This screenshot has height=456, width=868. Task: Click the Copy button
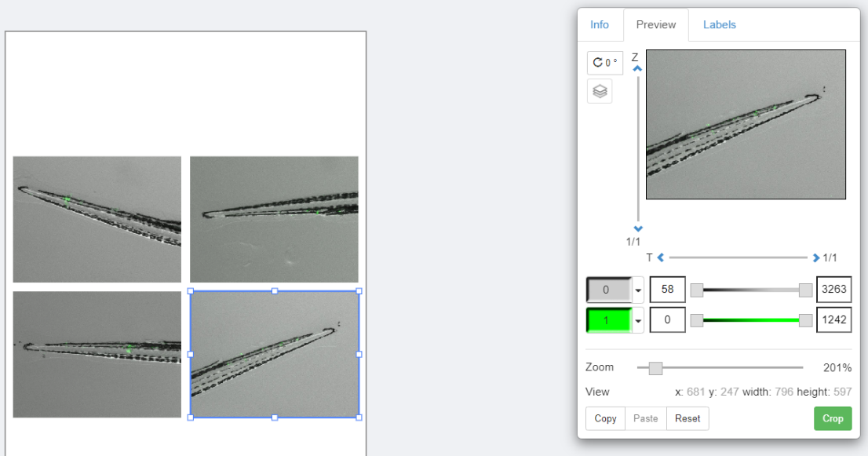[605, 418]
